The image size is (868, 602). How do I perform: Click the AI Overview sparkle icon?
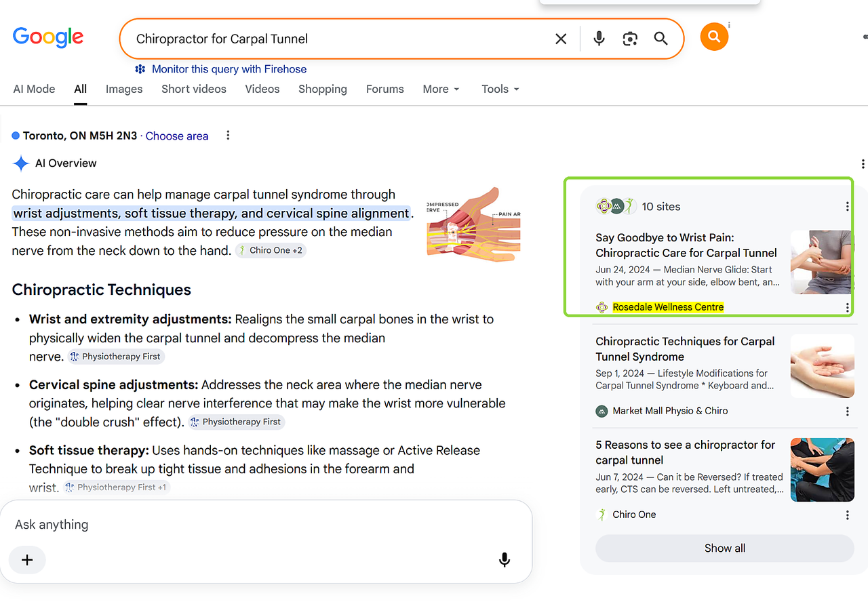21,163
